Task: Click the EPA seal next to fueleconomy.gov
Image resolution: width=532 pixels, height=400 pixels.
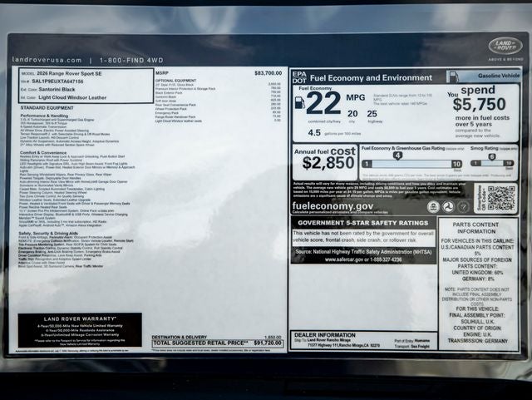Action: tap(433, 207)
